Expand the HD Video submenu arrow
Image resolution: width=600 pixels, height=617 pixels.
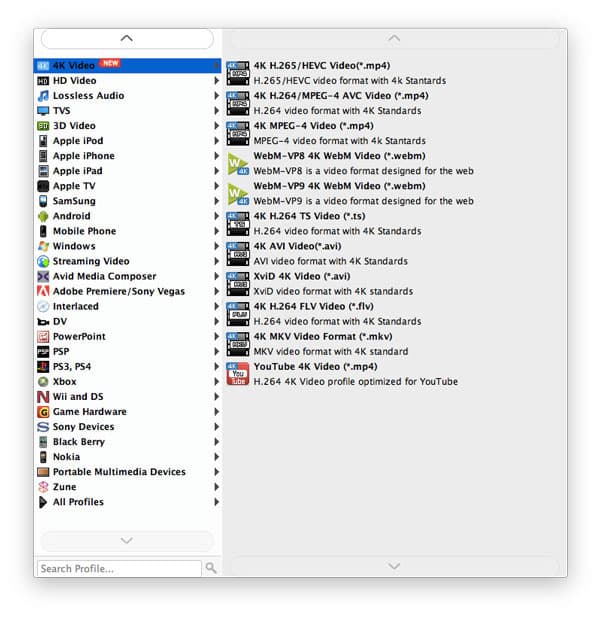[x=216, y=81]
